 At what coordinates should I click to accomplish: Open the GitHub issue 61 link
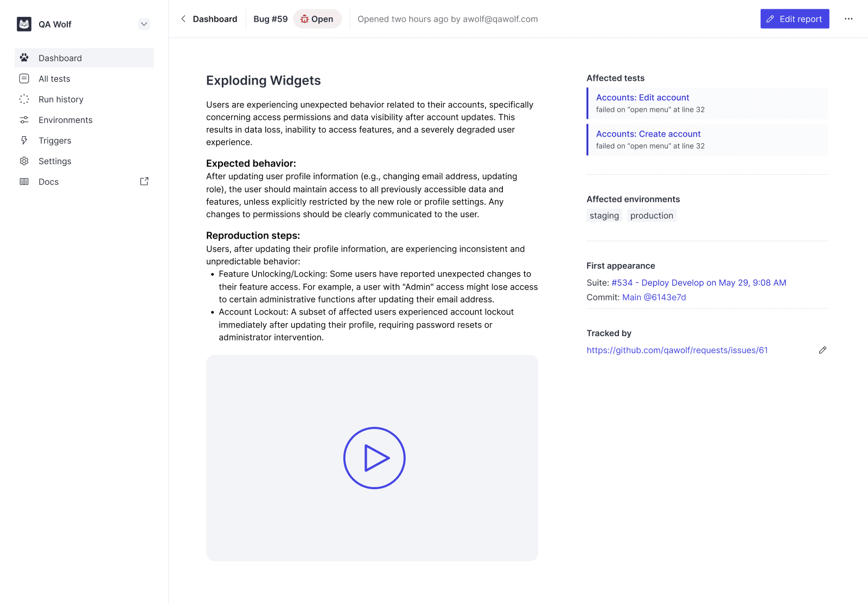coord(677,350)
